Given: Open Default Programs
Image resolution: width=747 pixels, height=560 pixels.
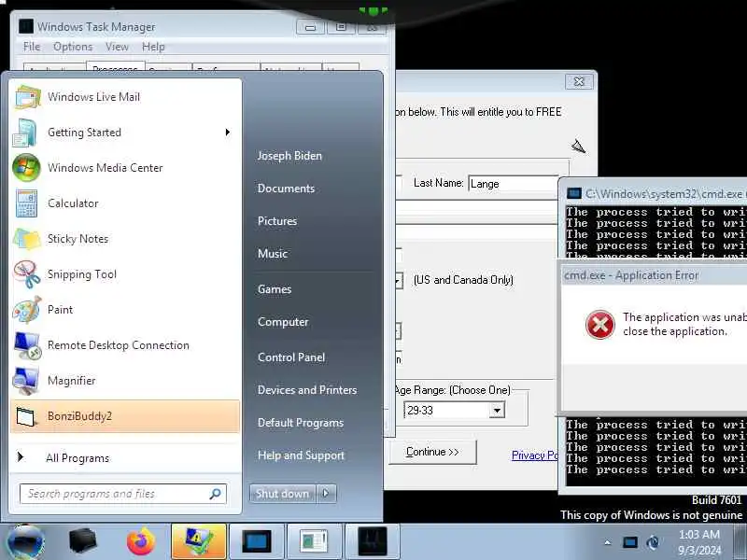Looking at the screenshot, I should pyautogui.click(x=300, y=423).
